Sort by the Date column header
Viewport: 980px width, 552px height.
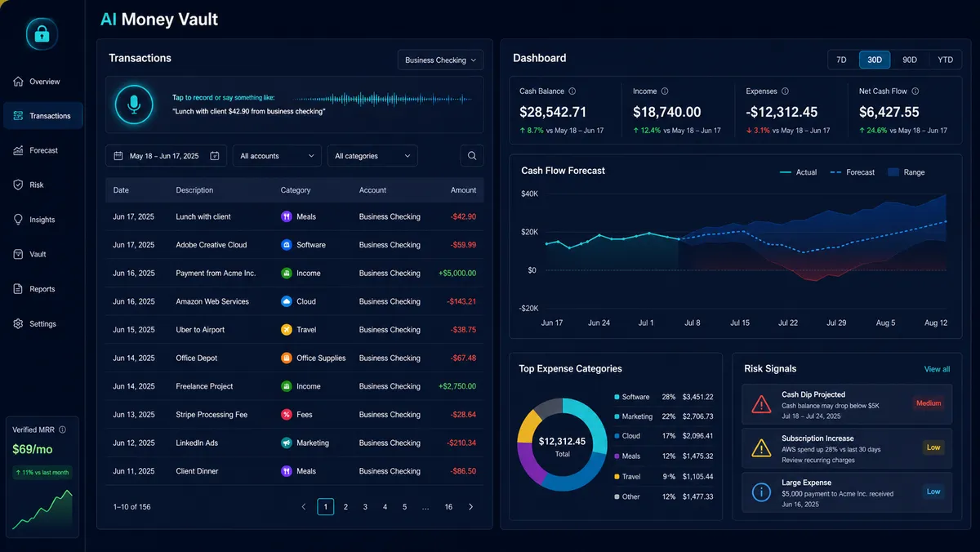[x=121, y=190]
